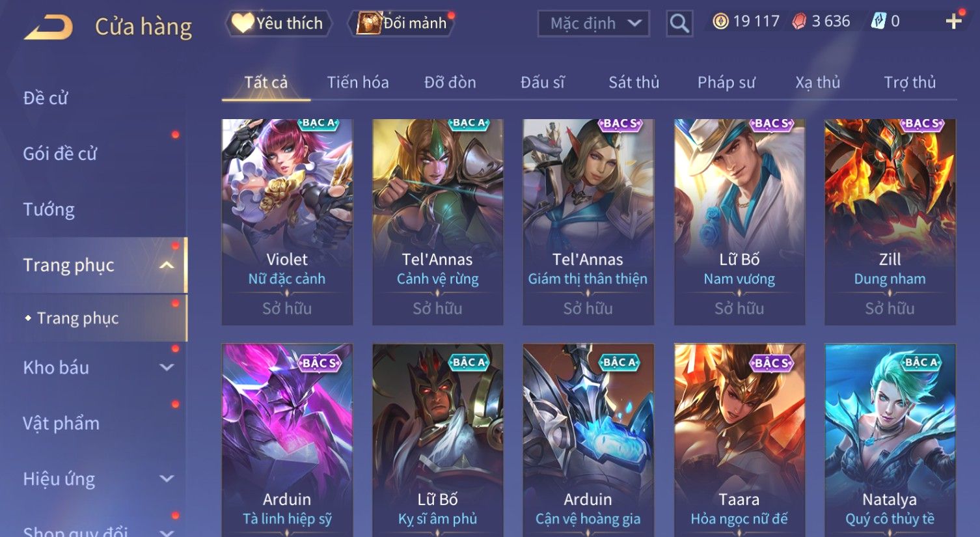
Task: Go to Tướng in sidebar
Action: 49,210
